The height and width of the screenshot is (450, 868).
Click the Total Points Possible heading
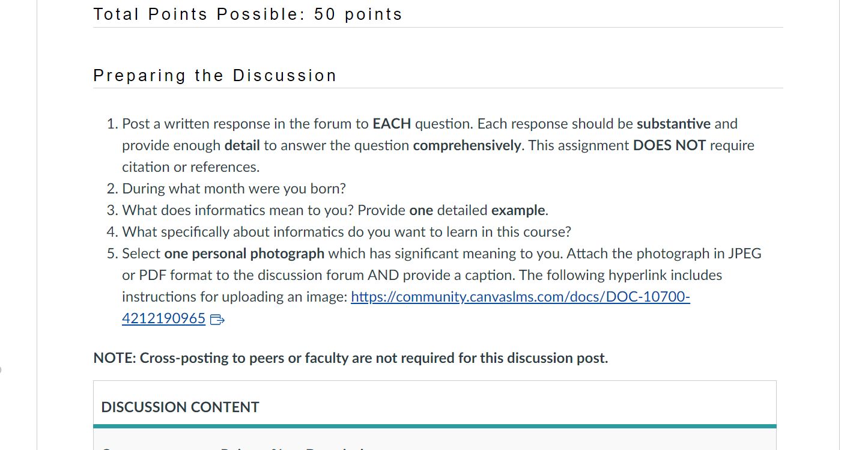247,14
